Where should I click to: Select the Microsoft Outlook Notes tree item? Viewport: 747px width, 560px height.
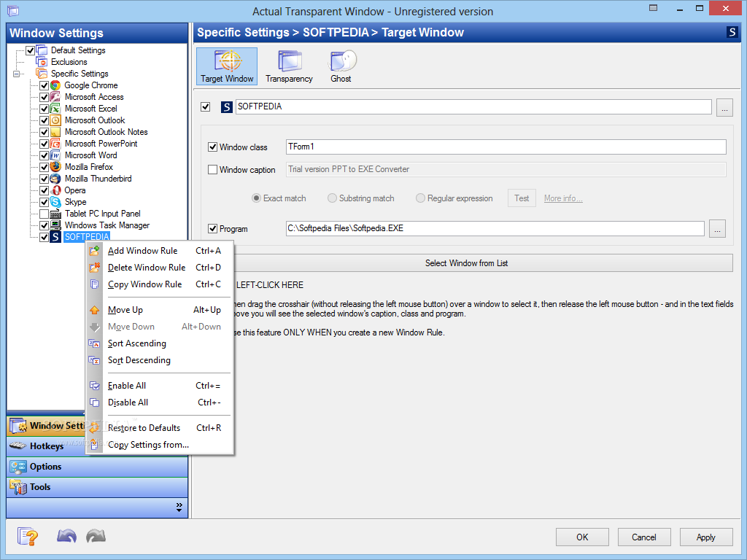[107, 132]
